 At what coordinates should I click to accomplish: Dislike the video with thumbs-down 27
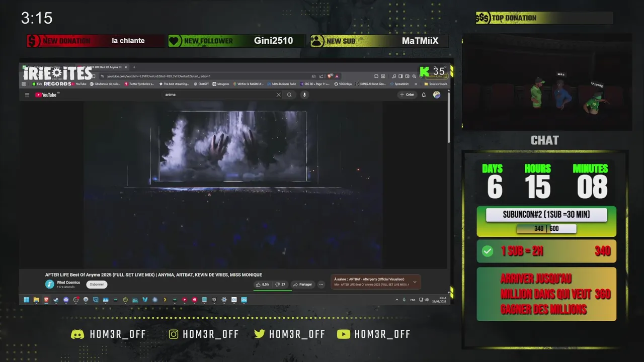[281, 285]
